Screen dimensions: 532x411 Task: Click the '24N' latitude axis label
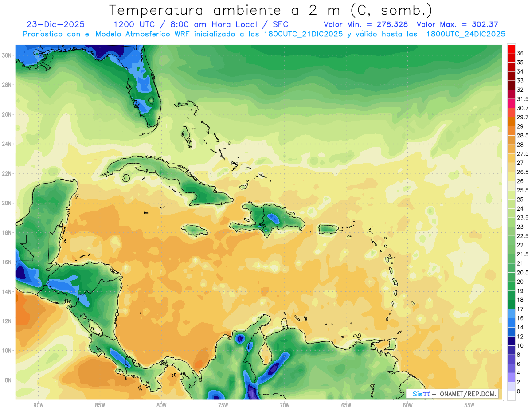tap(8, 144)
